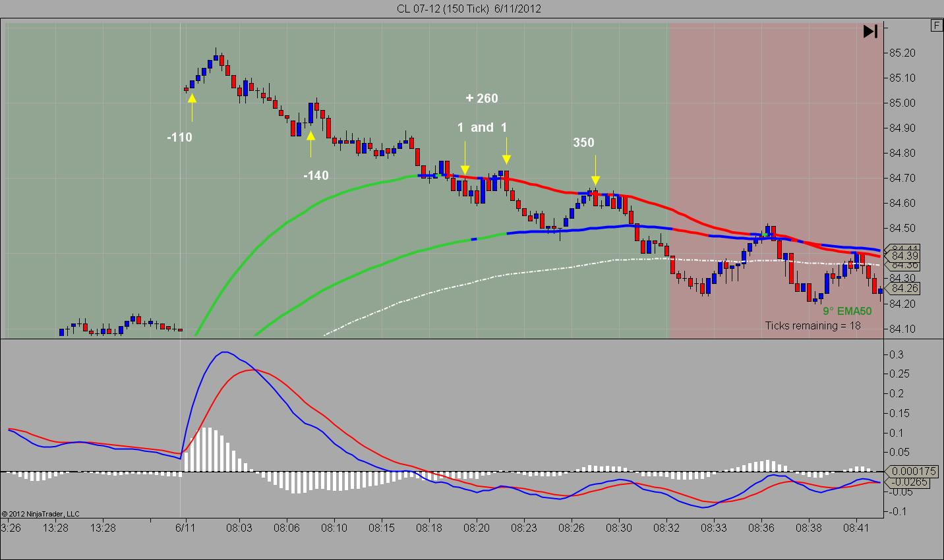
Task: Click the 85.10 price axis label
Action: coord(903,78)
